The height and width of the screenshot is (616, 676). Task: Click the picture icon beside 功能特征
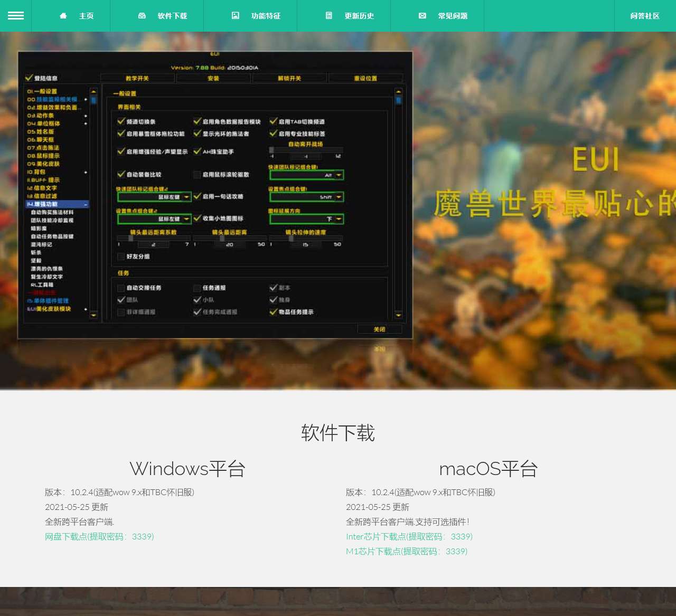tap(236, 16)
